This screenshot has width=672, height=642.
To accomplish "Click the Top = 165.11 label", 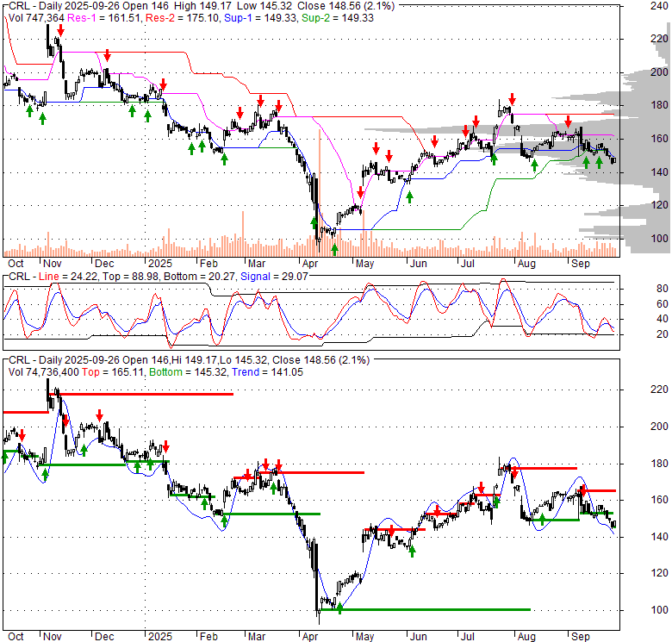I will [x=112, y=372].
